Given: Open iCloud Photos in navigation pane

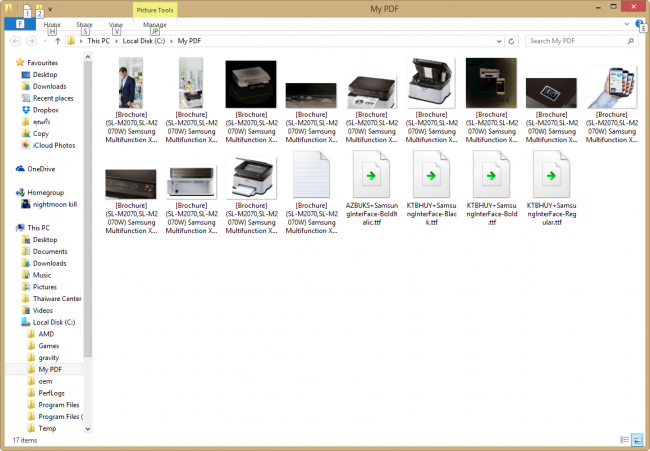Looking at the screenshot, I should (x=54, y=145).
